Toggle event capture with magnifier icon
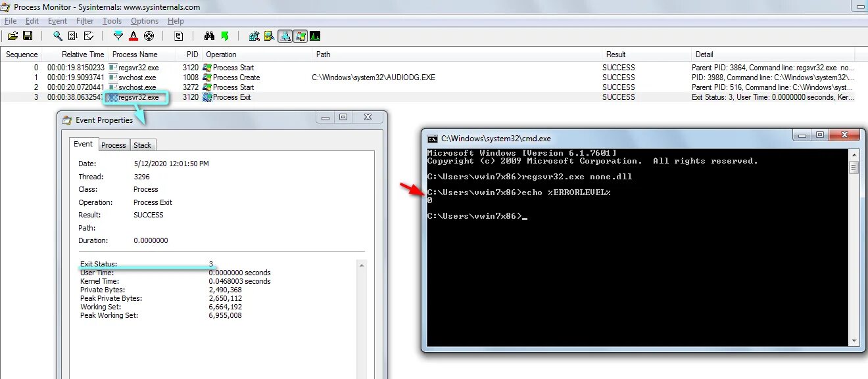 (58, 36)
